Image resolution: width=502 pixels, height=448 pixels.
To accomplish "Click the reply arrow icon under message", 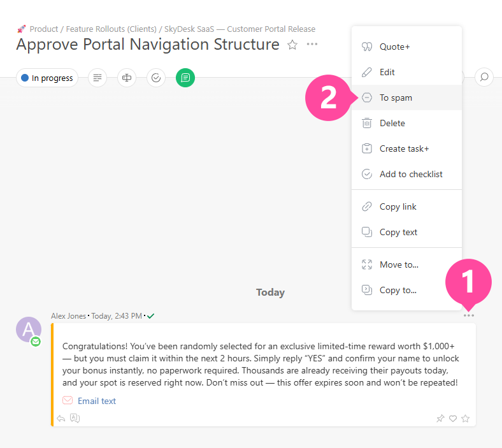I will (61, 419).
